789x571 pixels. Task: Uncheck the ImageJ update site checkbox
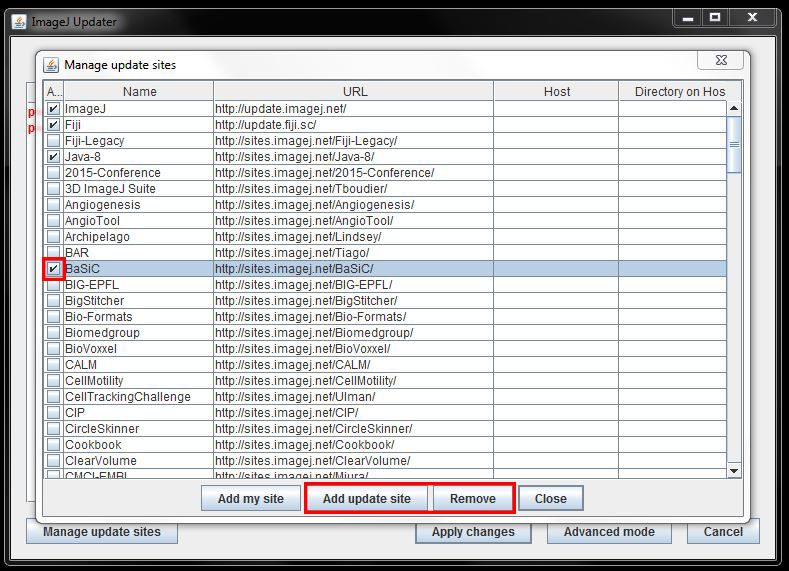tap(53, 109)
